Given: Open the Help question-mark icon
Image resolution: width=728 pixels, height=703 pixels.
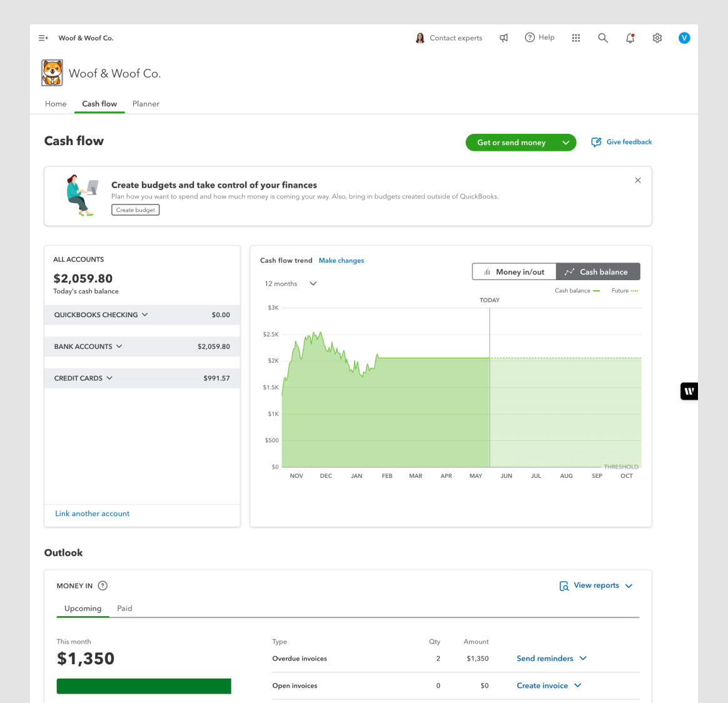Looking at the screenshot, I should (x=530, y=37).
